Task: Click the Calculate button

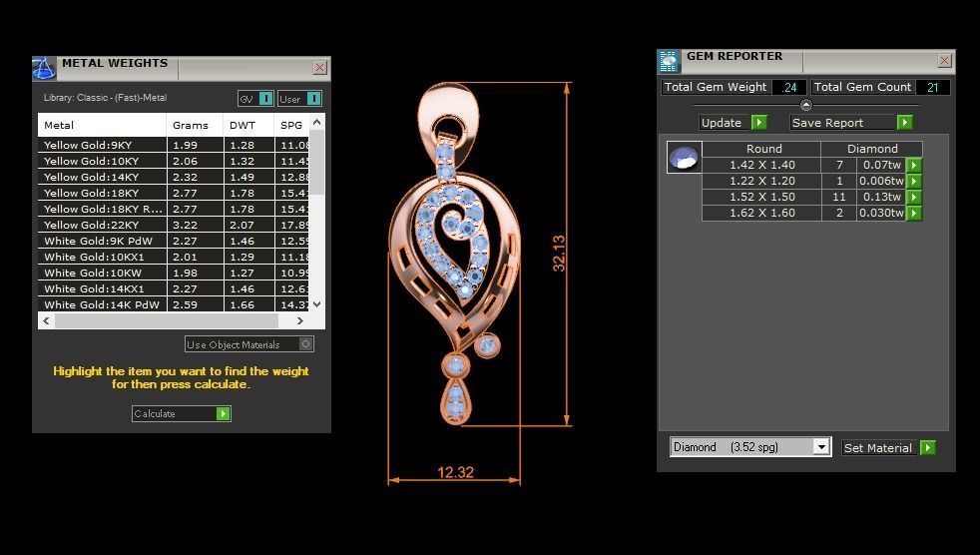Action: tap(182, 413)
